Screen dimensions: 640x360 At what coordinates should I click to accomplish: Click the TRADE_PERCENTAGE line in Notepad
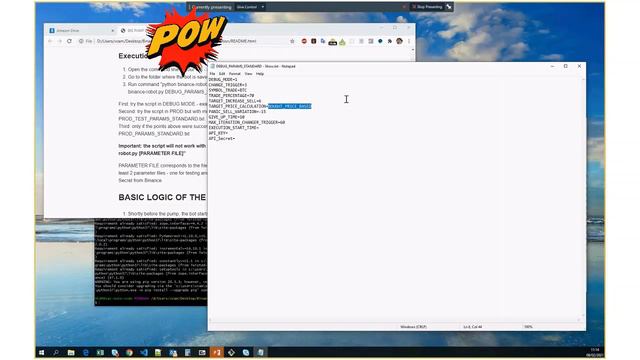coord(231,96)
